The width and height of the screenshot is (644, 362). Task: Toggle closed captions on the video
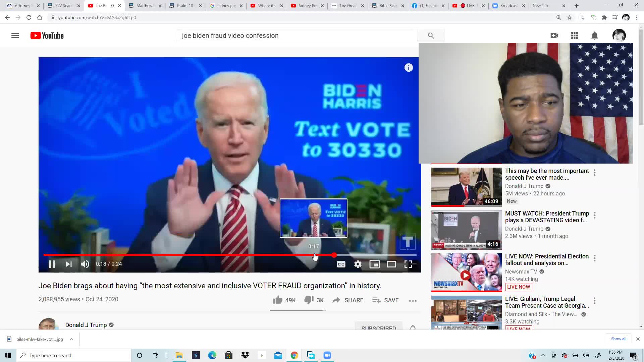point(341,264)
